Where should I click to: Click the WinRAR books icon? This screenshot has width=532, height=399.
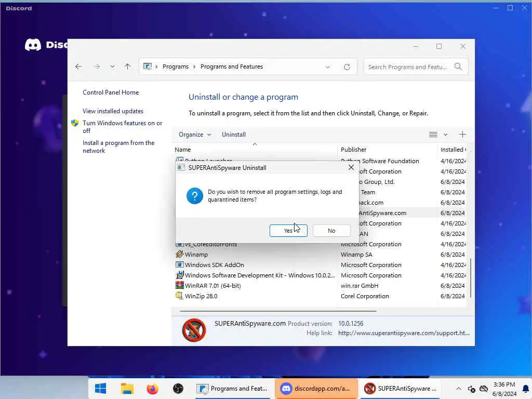[x=179, y=285]
